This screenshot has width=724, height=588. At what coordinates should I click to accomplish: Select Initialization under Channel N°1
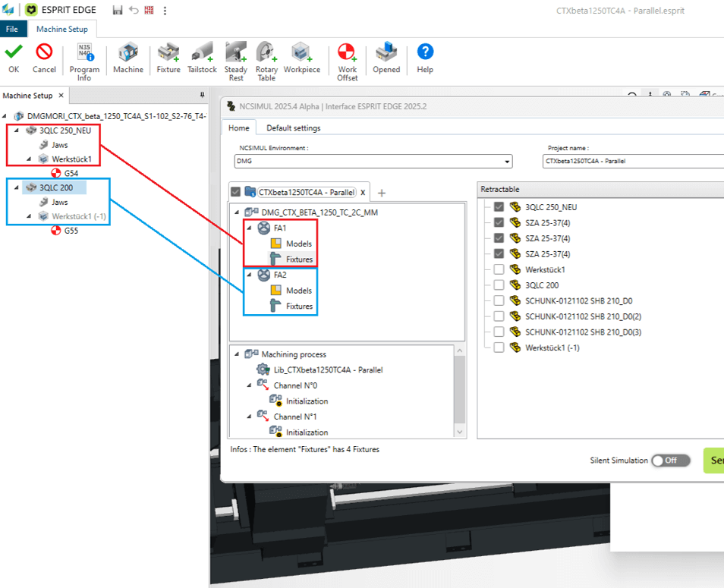(307, 432)
